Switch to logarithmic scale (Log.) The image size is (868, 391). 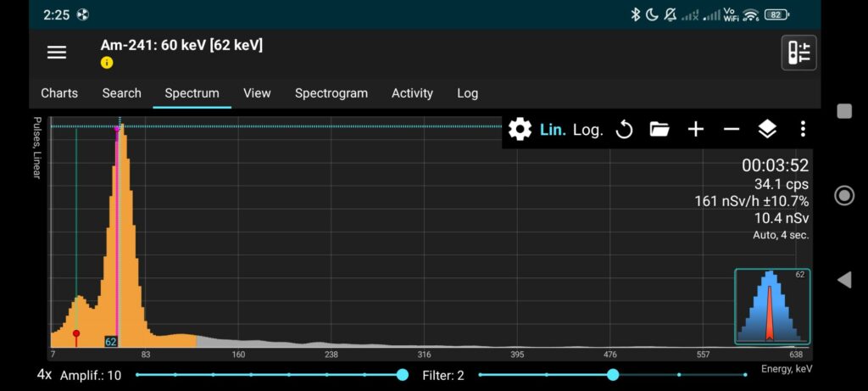point(588,130)
